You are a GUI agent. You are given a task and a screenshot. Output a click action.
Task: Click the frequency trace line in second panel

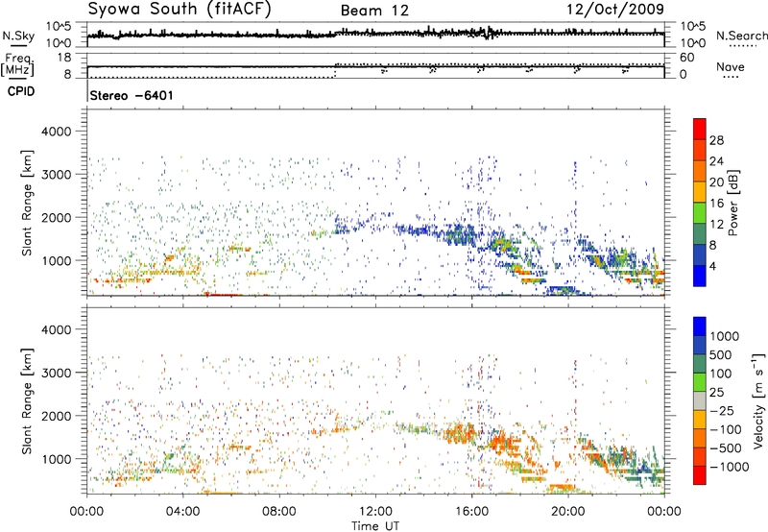pyautogui.click(x=375, y=66)
